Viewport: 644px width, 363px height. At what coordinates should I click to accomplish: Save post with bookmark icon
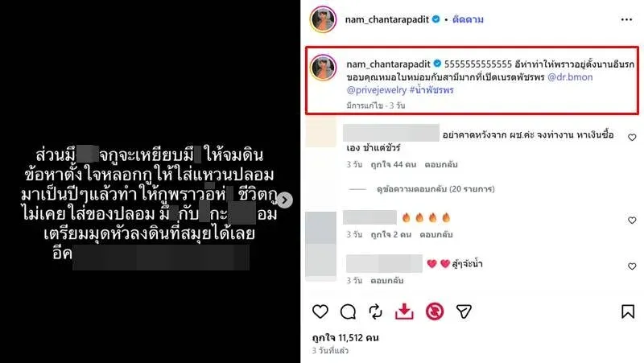(628, 311)
